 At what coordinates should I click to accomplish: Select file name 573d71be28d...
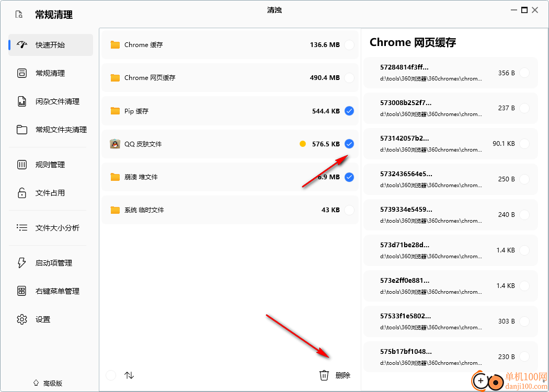[404, 245]
